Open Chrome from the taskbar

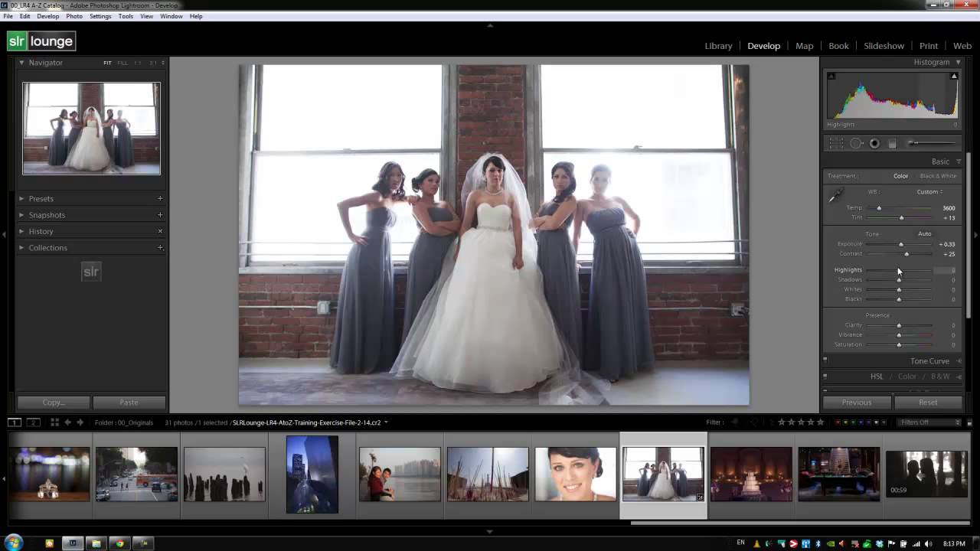119,543
